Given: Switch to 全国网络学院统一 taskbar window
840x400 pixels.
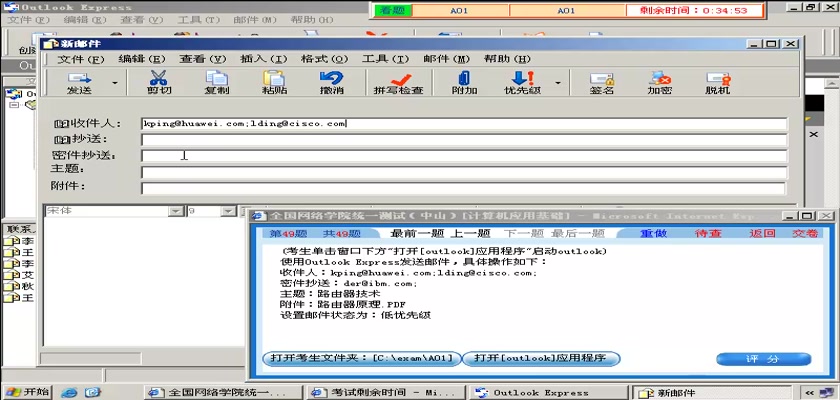Looking at the screenshot, I should coord(222,393).
